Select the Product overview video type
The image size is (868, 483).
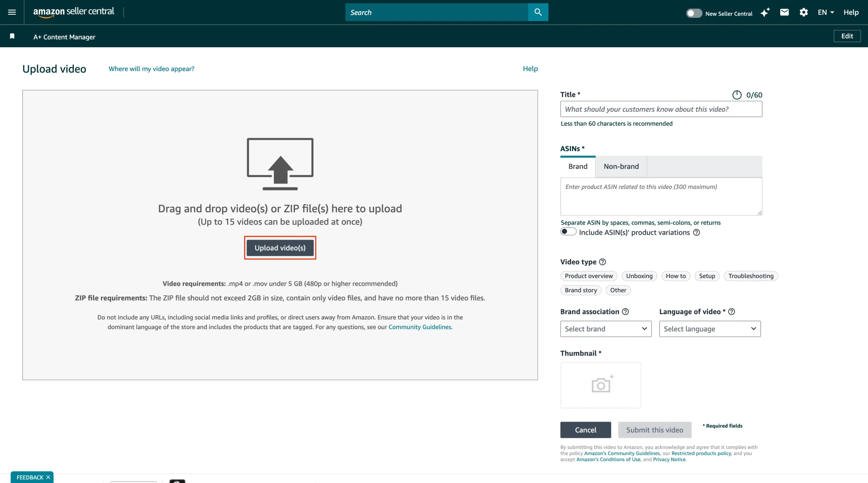click(589, 276)
